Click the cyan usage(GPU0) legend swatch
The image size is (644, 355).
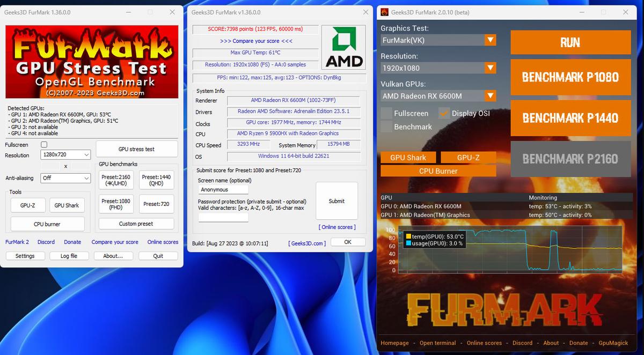[408, 243]
